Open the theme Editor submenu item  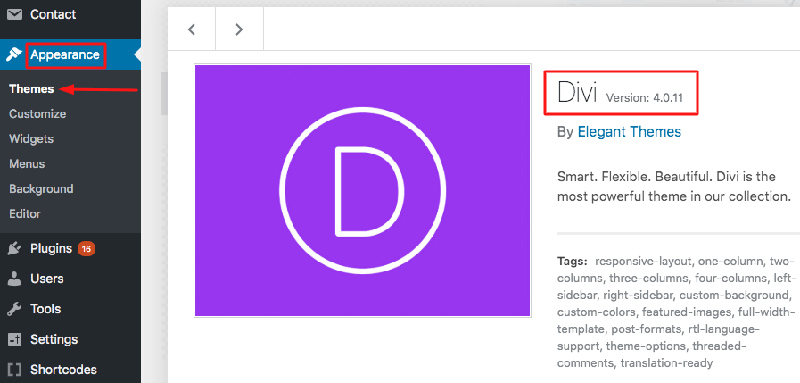click(x=24, y=214)
